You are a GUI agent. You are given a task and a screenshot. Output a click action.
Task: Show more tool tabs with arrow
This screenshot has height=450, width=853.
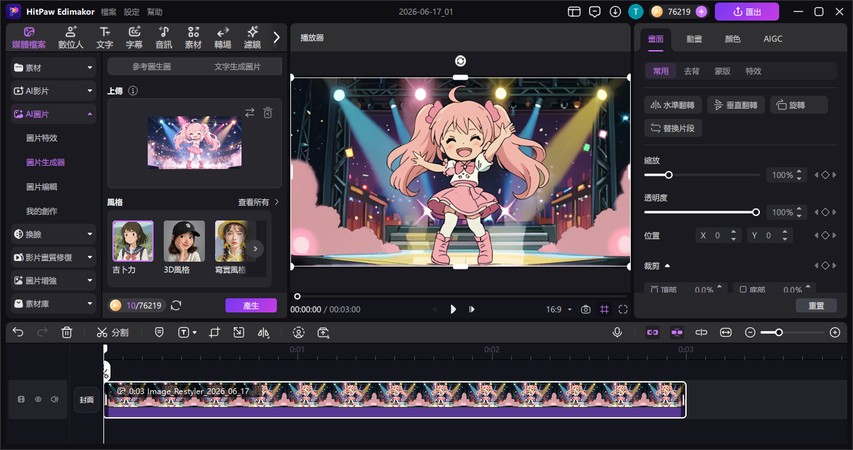tap(276, 37)
